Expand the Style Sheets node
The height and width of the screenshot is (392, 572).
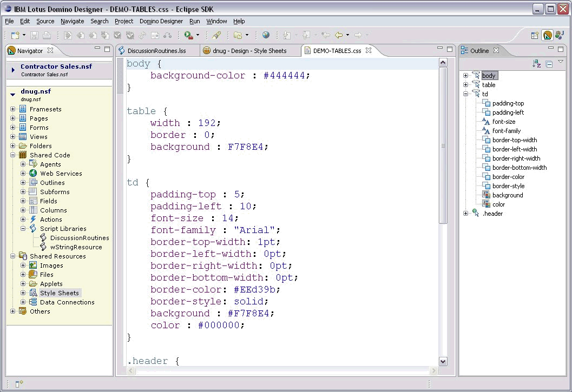click(23, 293)
